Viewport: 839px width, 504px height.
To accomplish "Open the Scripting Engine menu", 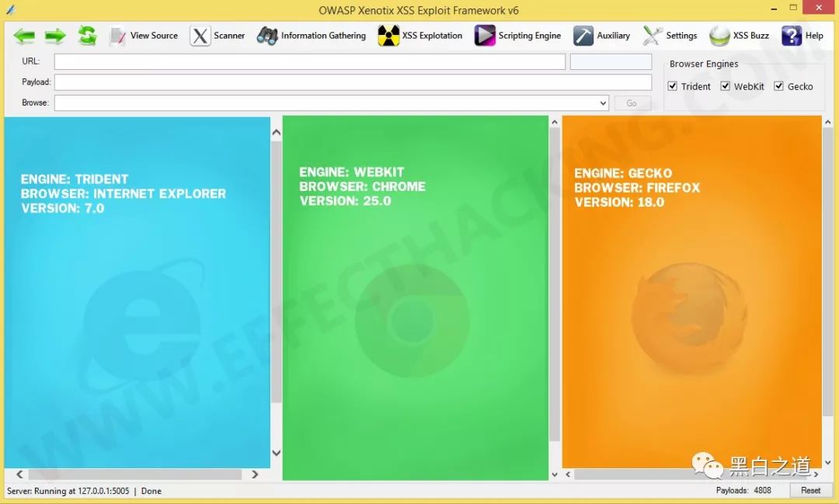I will 530,35.
